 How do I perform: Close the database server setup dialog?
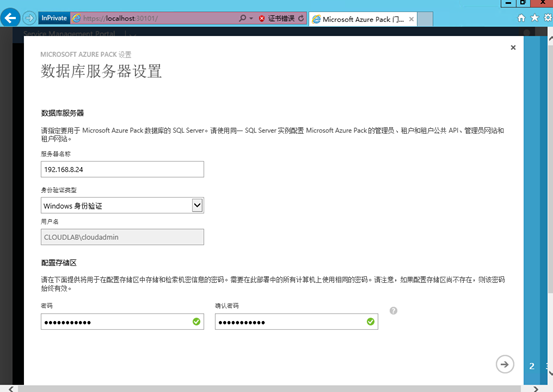click(513, 48)
